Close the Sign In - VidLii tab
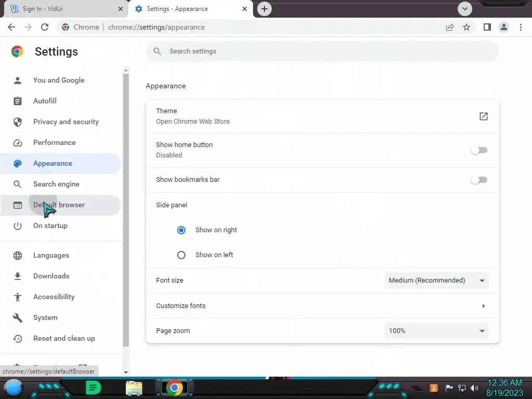 pyautogui.click(x=121, y=9)
